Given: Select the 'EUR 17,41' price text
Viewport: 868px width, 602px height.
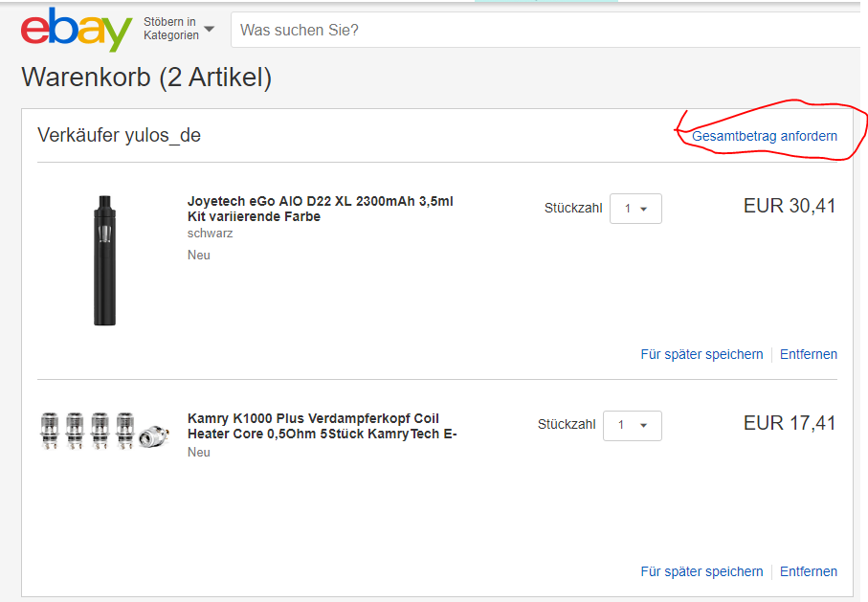Looking at the screenshot, I should point(790,423).
